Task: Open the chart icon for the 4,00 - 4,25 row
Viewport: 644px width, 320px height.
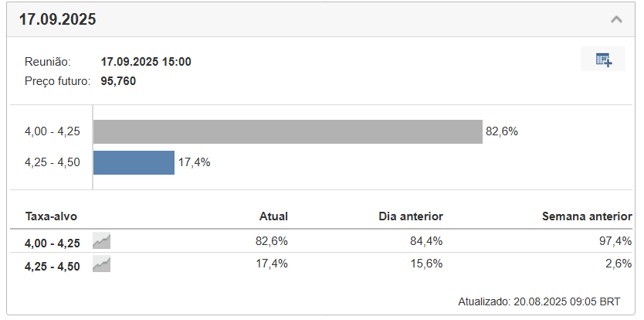Action: point(101,241)
